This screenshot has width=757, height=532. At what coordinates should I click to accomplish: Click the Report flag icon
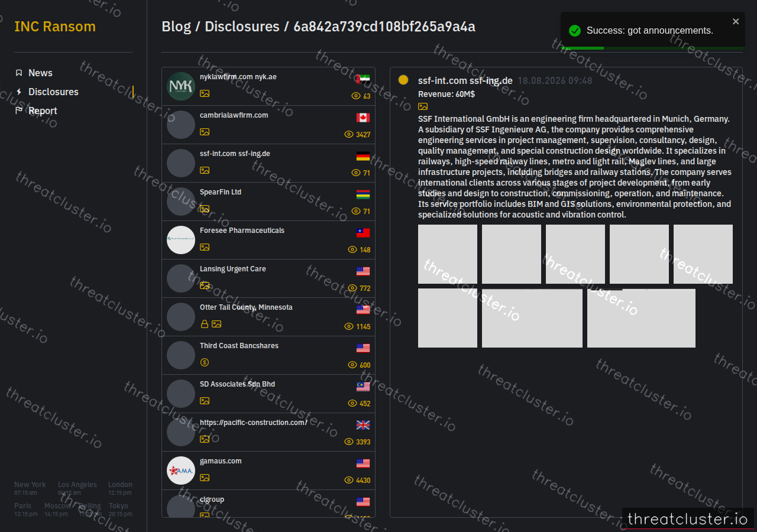[x=19, y=111]
